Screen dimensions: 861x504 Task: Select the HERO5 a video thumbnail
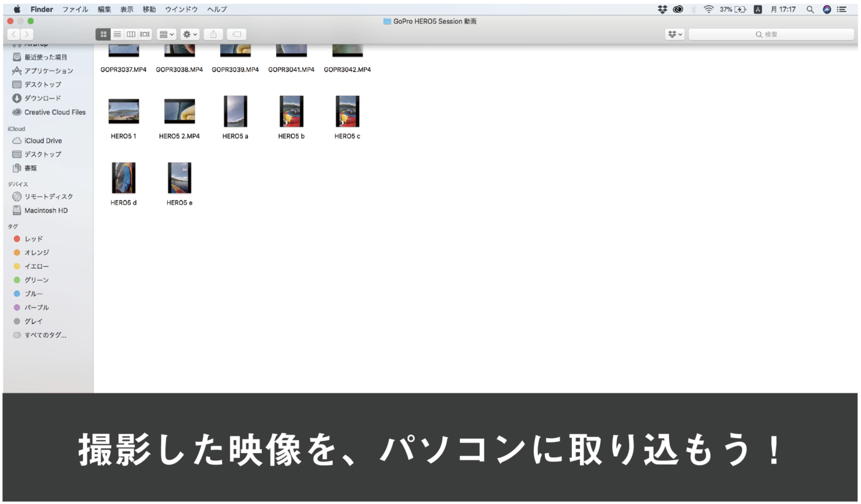click(x=235, y=111)
